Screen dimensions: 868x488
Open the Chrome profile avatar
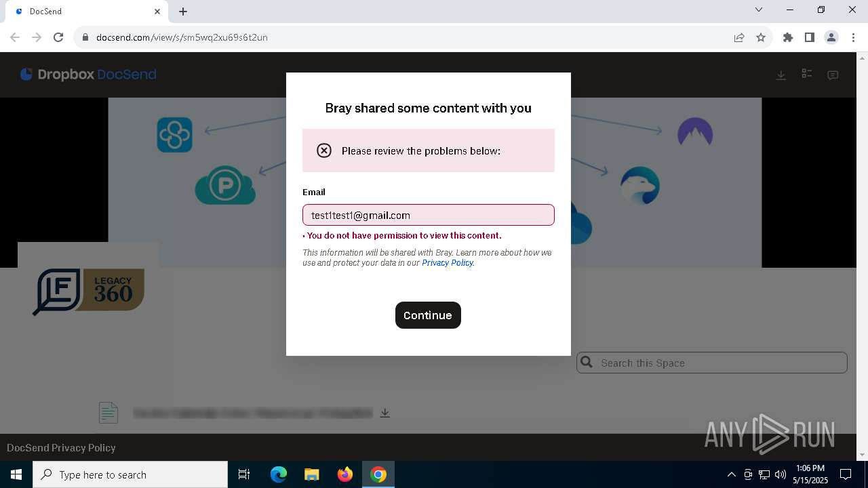831,37
